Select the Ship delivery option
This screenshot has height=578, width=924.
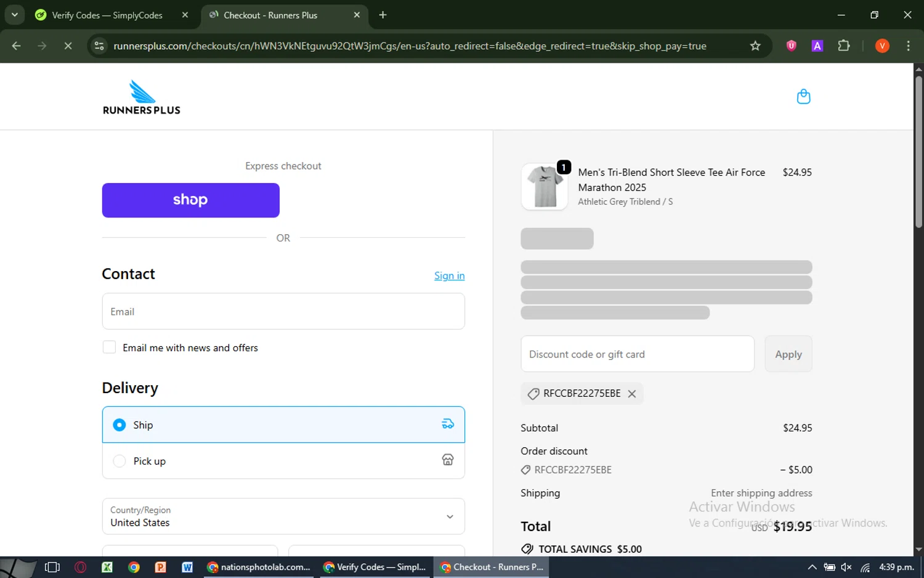pos(120,425)
